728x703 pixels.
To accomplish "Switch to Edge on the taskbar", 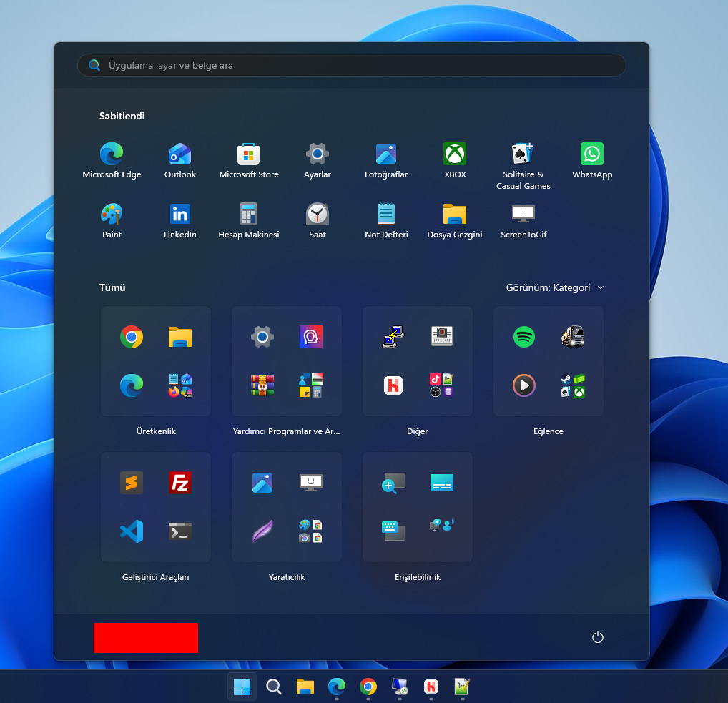I will pos(337,687).
